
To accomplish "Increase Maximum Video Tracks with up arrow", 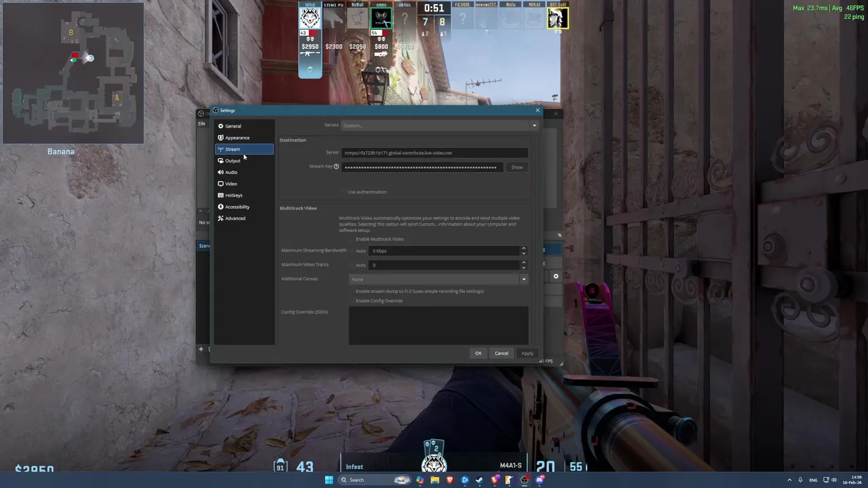I will click(524, 262).
